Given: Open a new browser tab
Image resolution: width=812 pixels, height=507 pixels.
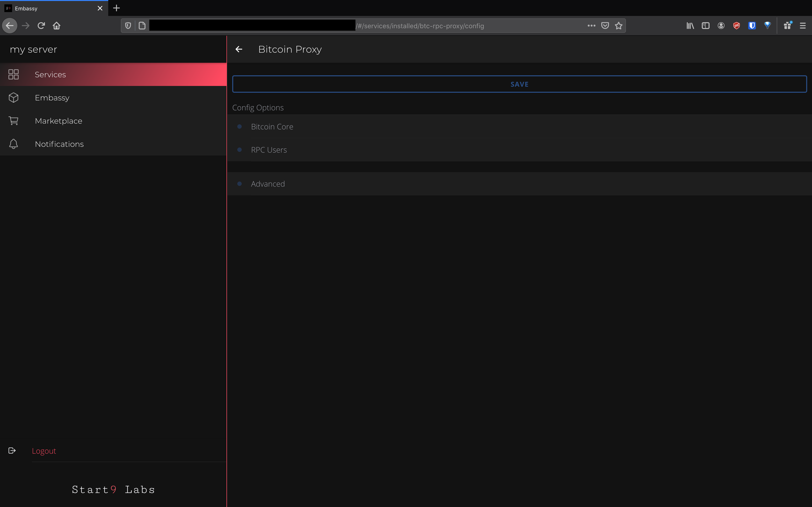Looking at the screenshot, I should click(116, 8).
